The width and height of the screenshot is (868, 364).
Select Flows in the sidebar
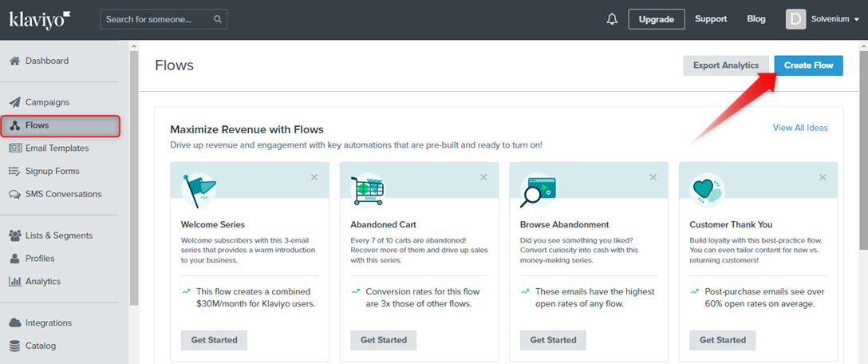point(61,126)
